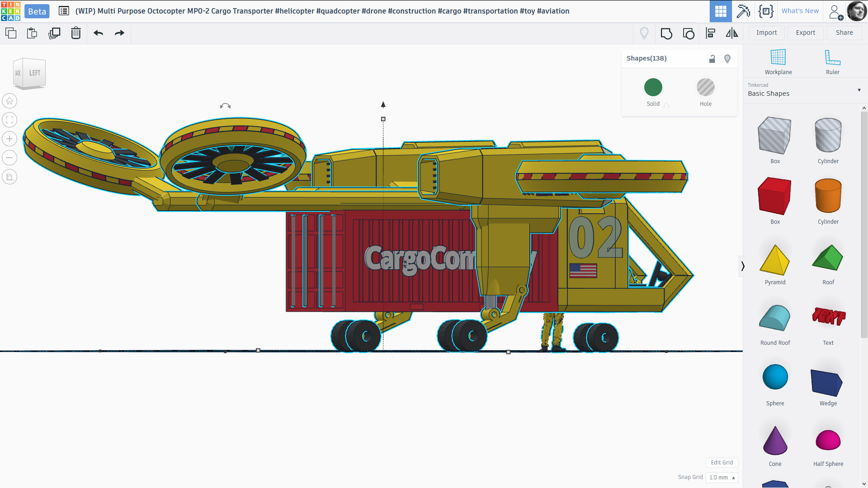Click the Align tool icon
The width and height of the screenshot is (868, 488).
(710, 33)
